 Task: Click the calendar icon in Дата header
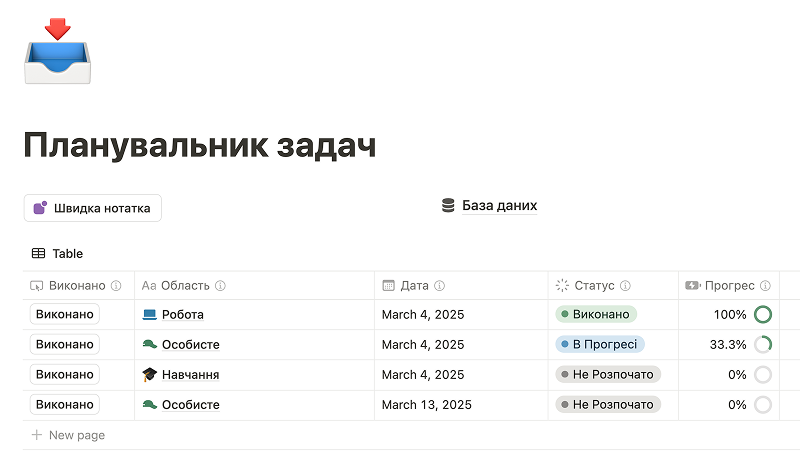[x=389, y=285]
